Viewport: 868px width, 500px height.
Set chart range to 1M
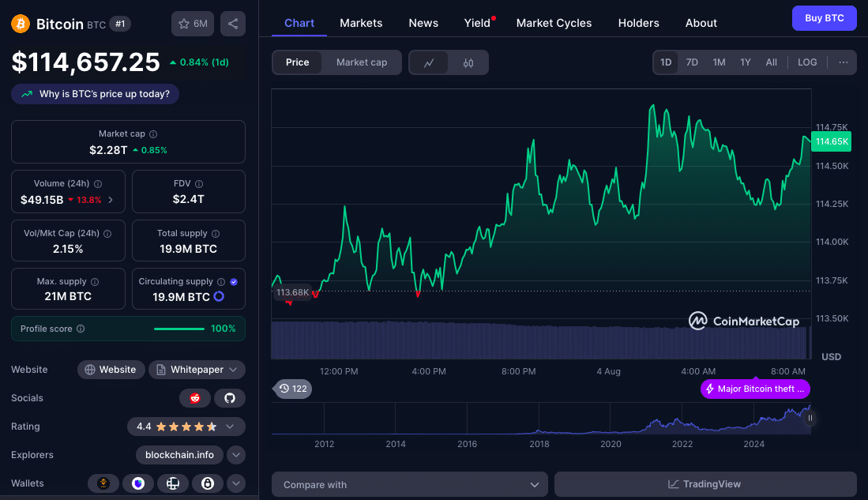point(719,62)
